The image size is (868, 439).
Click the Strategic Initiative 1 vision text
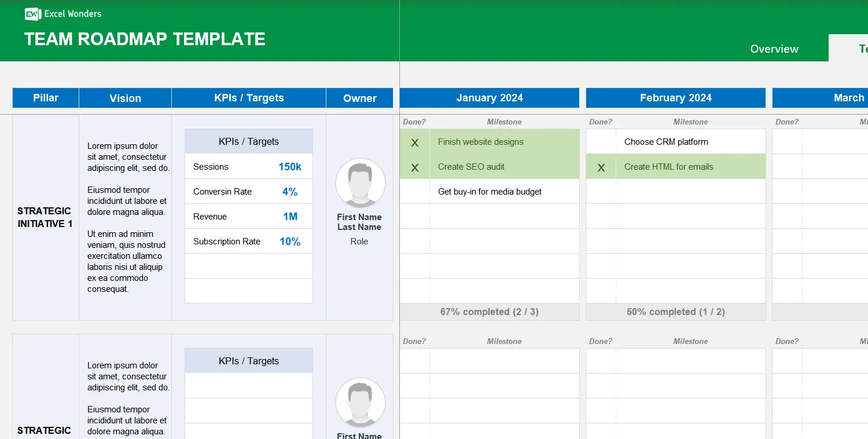click(125, 217)
